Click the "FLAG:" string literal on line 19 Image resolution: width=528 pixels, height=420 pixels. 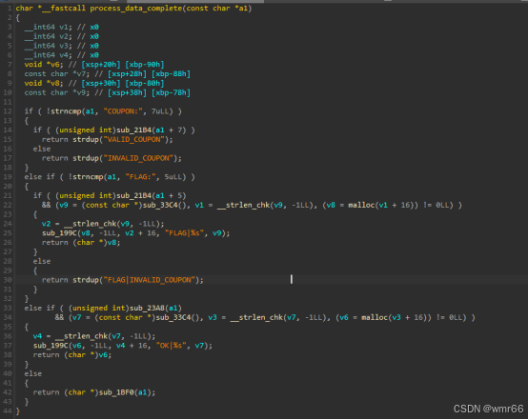pyautogui.click(x=140, y=177)
